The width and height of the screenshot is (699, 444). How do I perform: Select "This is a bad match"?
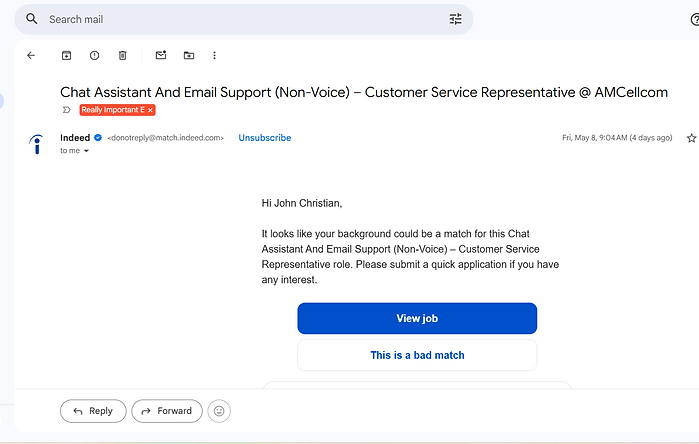click(x=417, y=355)
